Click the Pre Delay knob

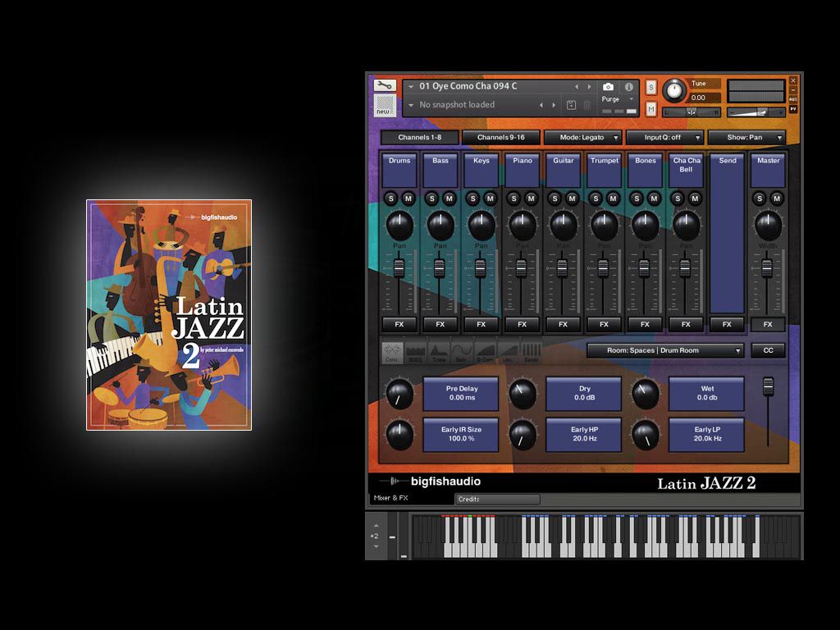click(399, 394)
